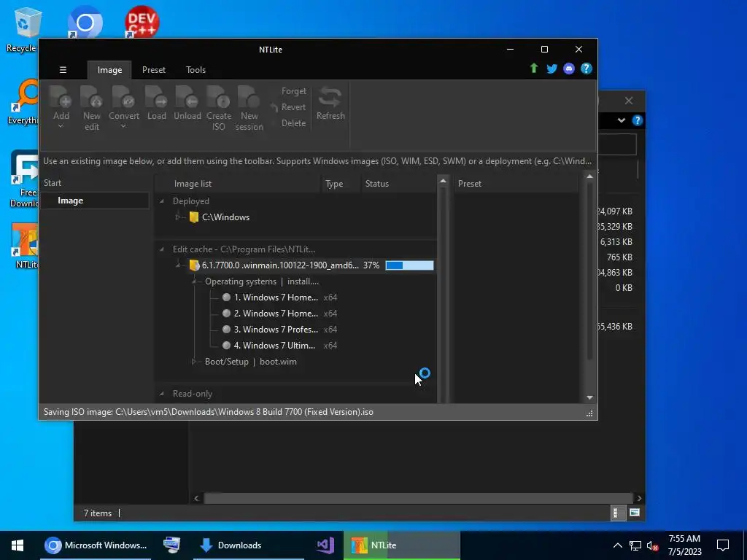The image size is (747, 560).
Task: Open the notification center icon
Action: (x=723, y=545)
